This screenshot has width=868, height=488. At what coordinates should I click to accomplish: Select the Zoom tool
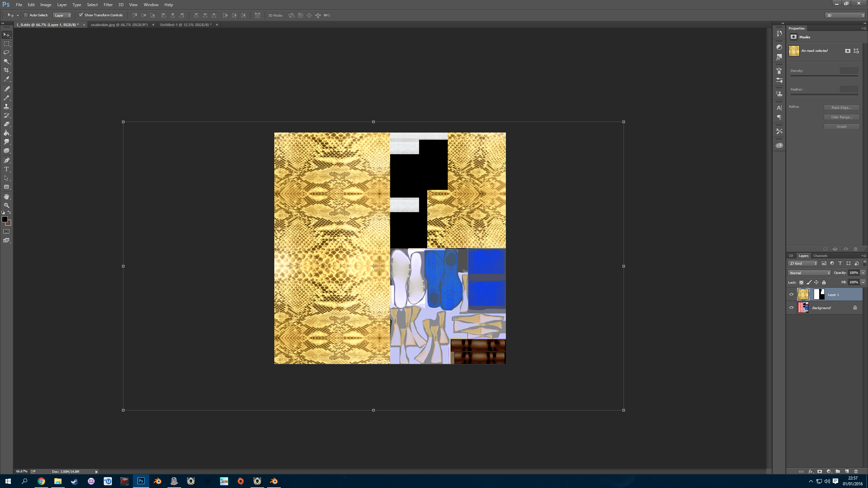[6, 205]
